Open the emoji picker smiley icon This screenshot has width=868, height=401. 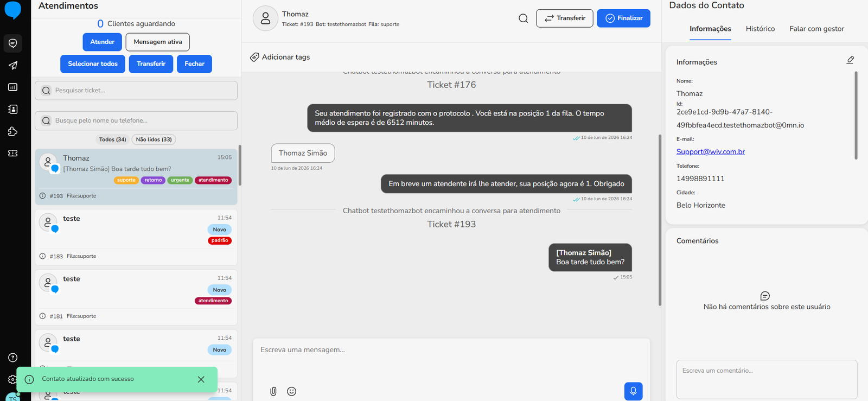pyautogui.click(x=291, y=391)
